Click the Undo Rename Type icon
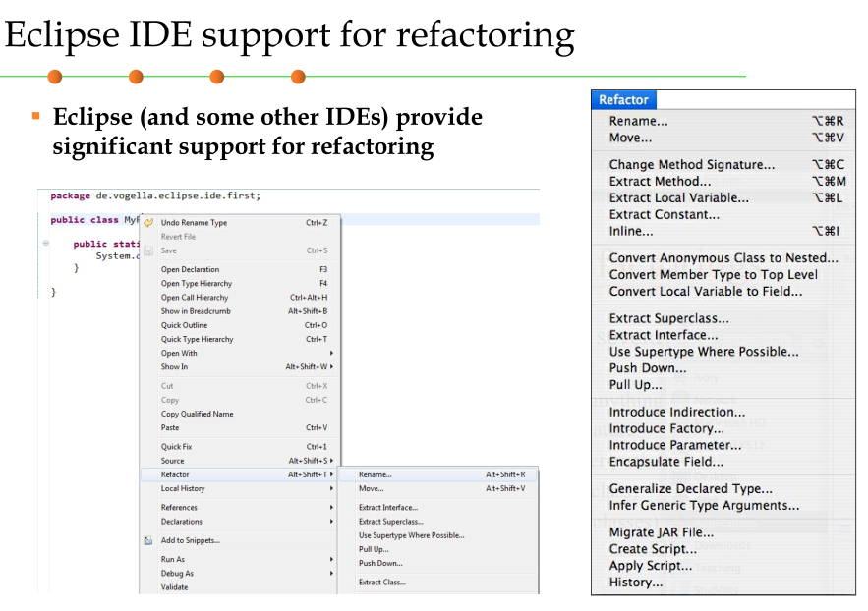This screenshot has height=611, width=868. (x=148, y=223)
